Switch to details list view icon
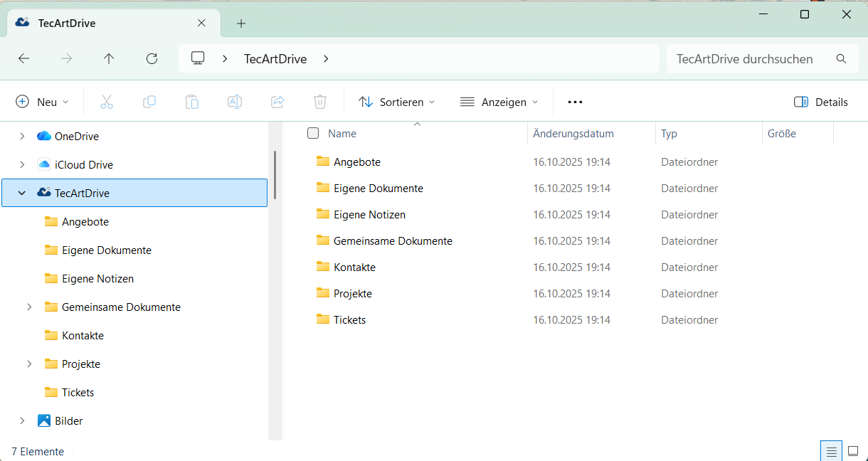 831,451
